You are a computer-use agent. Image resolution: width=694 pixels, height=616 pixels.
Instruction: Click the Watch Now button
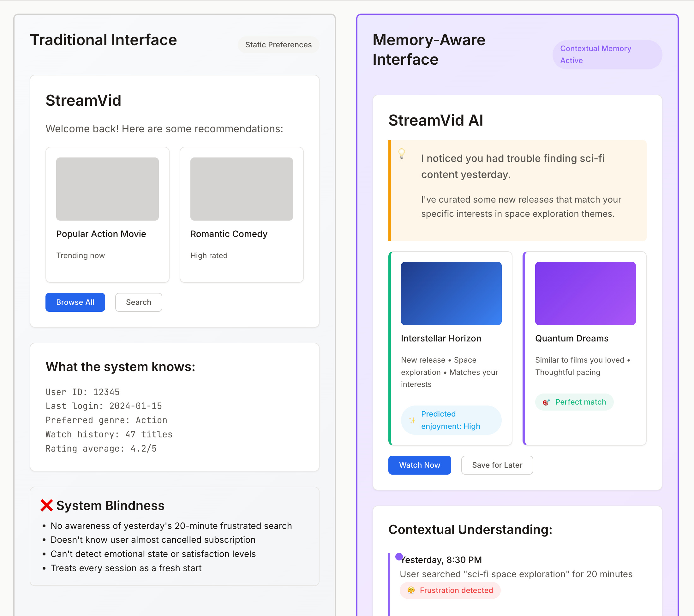pos(419,465)
